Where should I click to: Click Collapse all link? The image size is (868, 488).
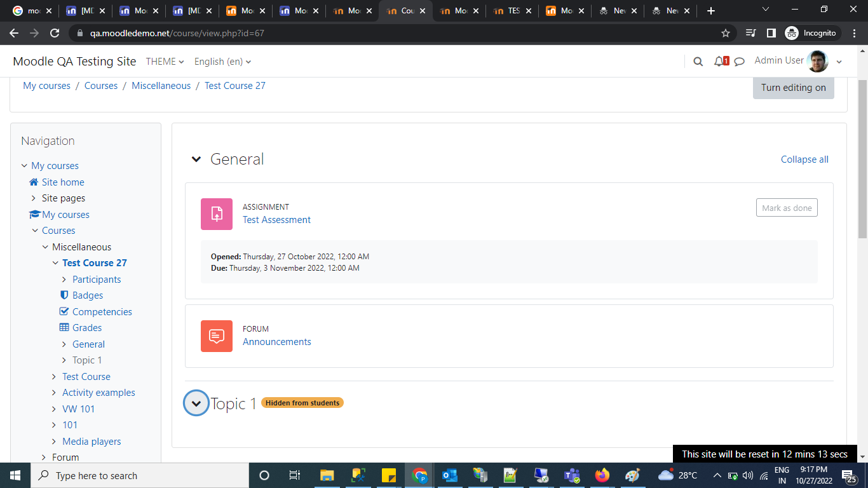coord(804,159)
